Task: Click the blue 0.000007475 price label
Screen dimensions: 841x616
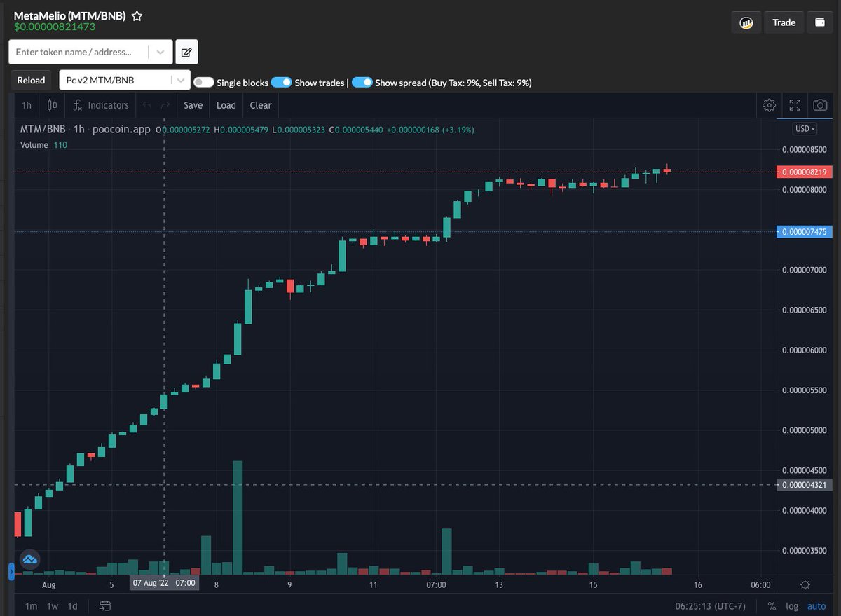Action: tap(805, 232)
